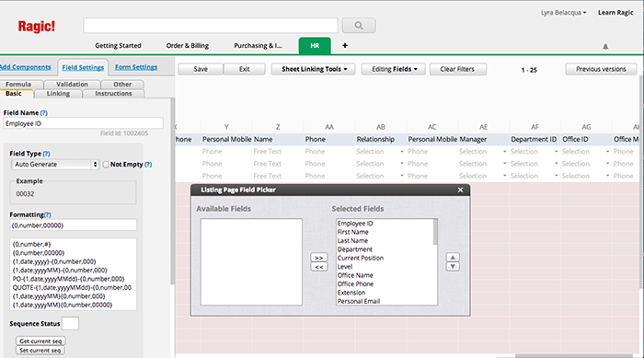Select Personal Email in Selected Fields
Viewport: 644px width, 358px height.
[x=359, y=301]
